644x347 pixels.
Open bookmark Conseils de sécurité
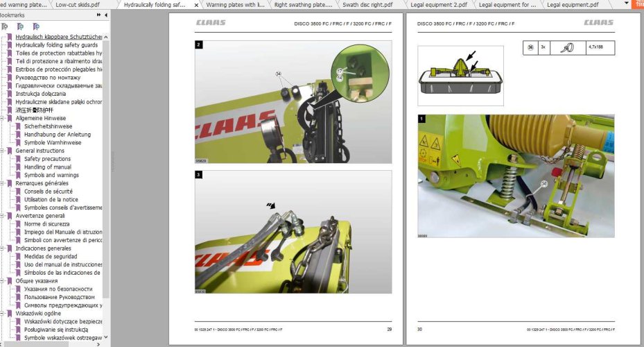[49, 192]
